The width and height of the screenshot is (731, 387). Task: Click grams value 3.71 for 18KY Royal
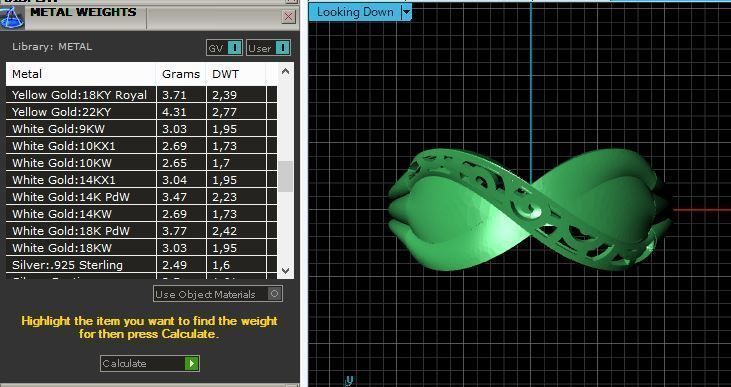tap(174, 95)
